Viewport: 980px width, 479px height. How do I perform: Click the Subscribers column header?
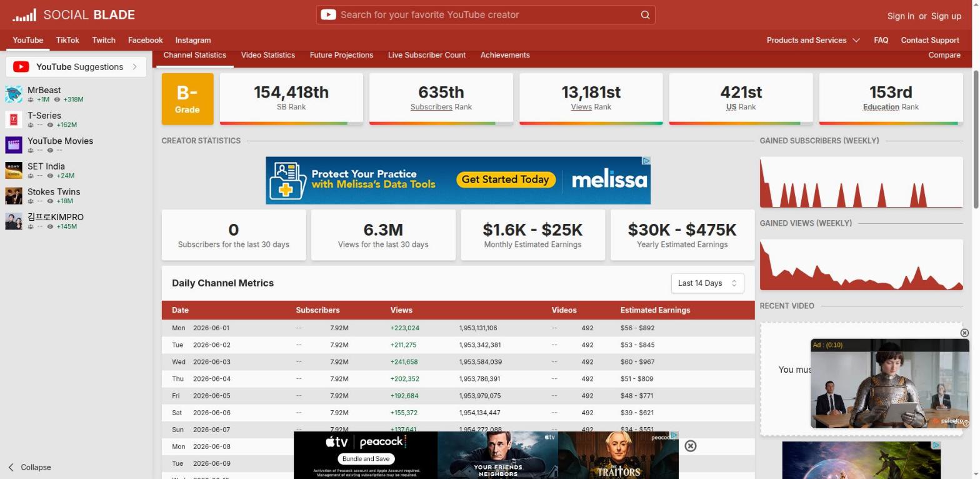[317, 310]
